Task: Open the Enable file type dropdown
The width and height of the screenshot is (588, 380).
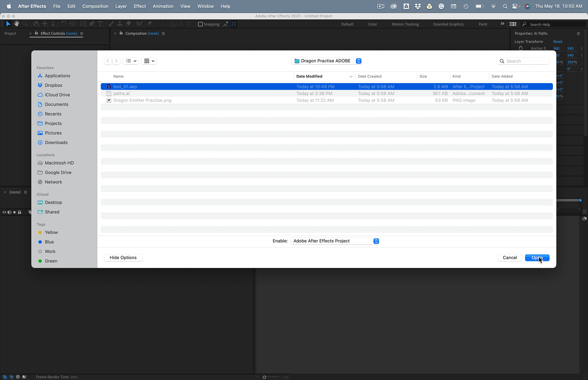Action: point(335,241)
